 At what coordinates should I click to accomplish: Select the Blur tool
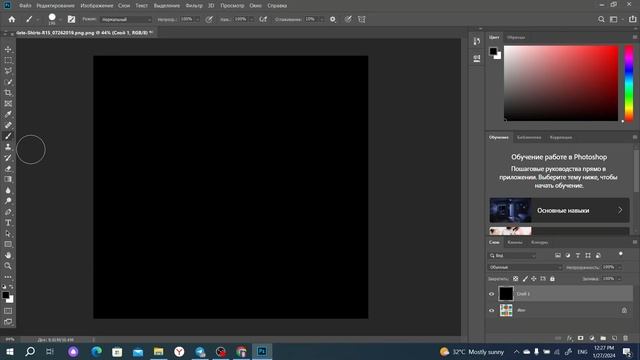[8, 190]
